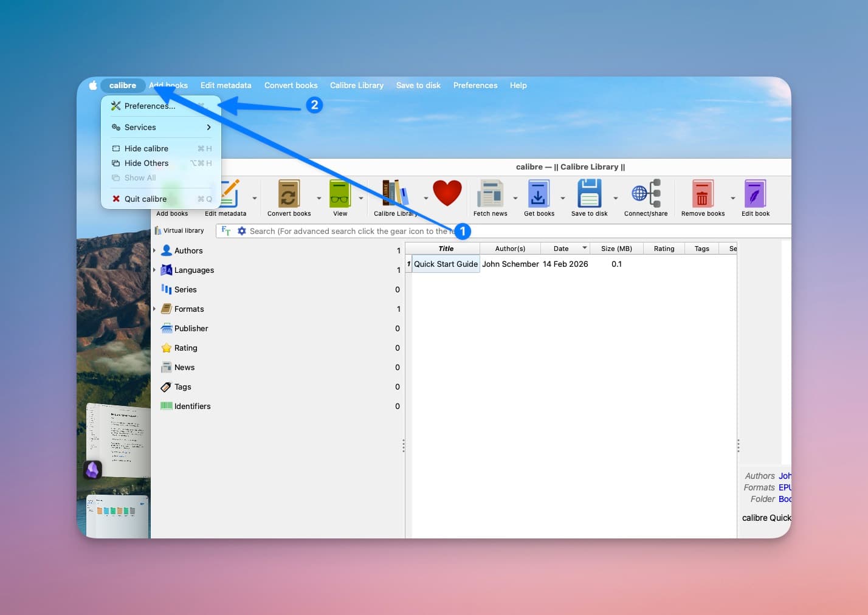Click inside the search input field

(x=346, y=232)
